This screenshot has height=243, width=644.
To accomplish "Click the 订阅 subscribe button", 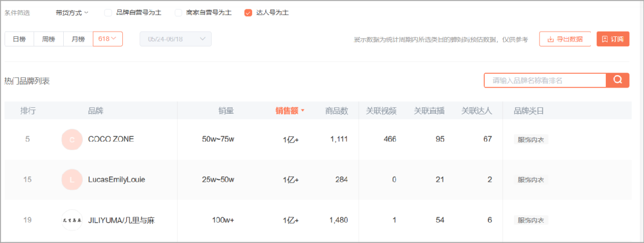I will (x=612, y=39).
